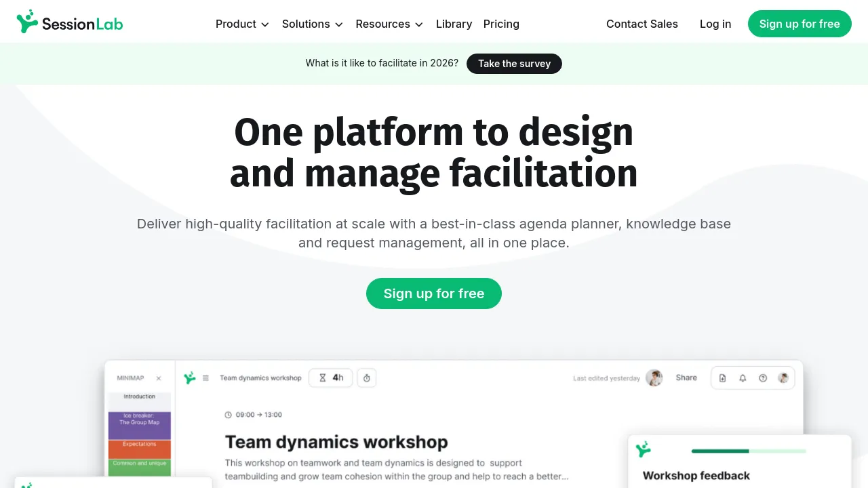
Task: Click the hourglass 4h duration indicator
Action: click(331, 378)
